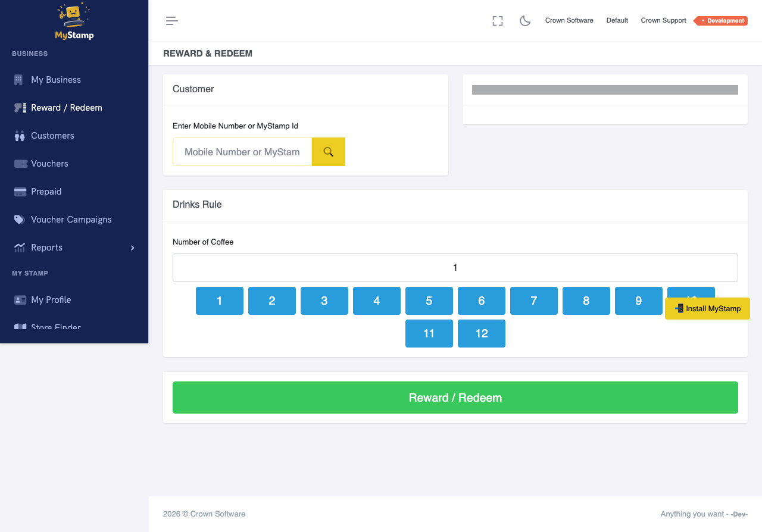Search customer with magnifier button
762x532 pixels.
click(x=329, y=152)
